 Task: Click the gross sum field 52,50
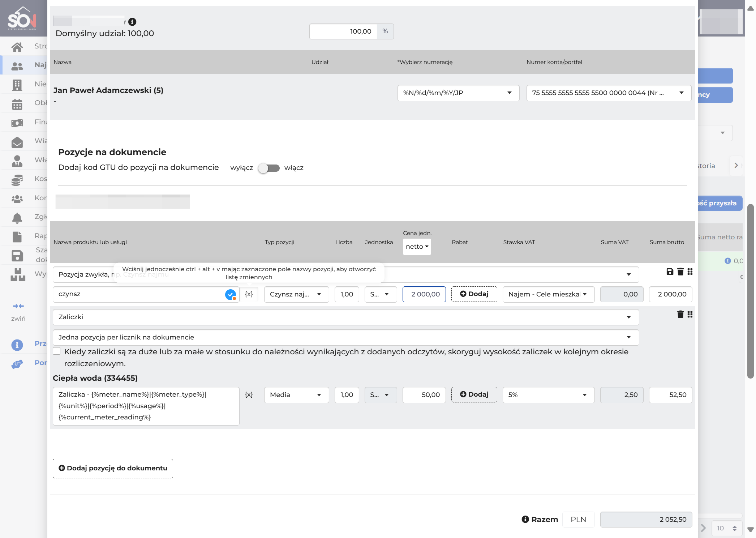pyautogui.click(x=670, y=395)
